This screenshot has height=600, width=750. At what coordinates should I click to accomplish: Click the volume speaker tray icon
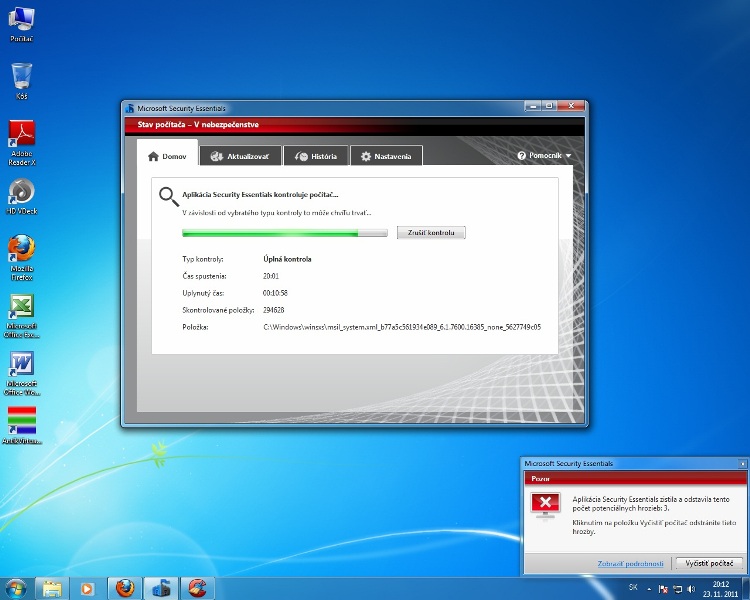[691, 589]
